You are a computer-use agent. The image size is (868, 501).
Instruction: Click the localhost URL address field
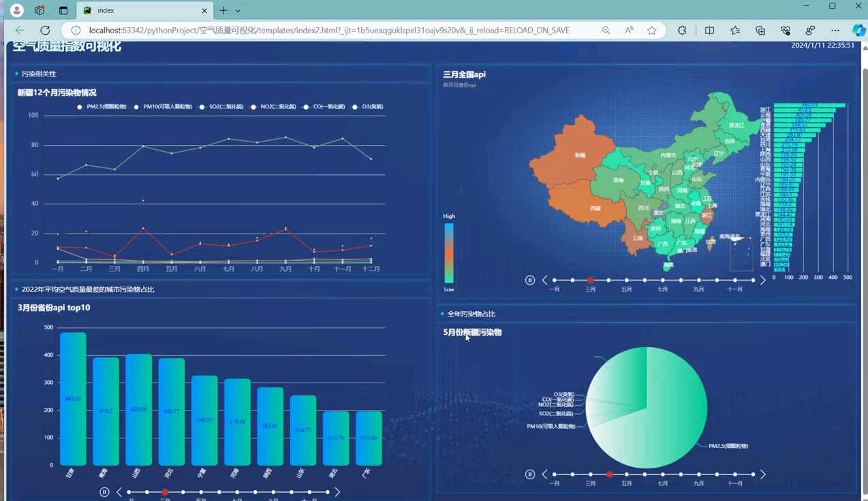click(x=329, y=30)
